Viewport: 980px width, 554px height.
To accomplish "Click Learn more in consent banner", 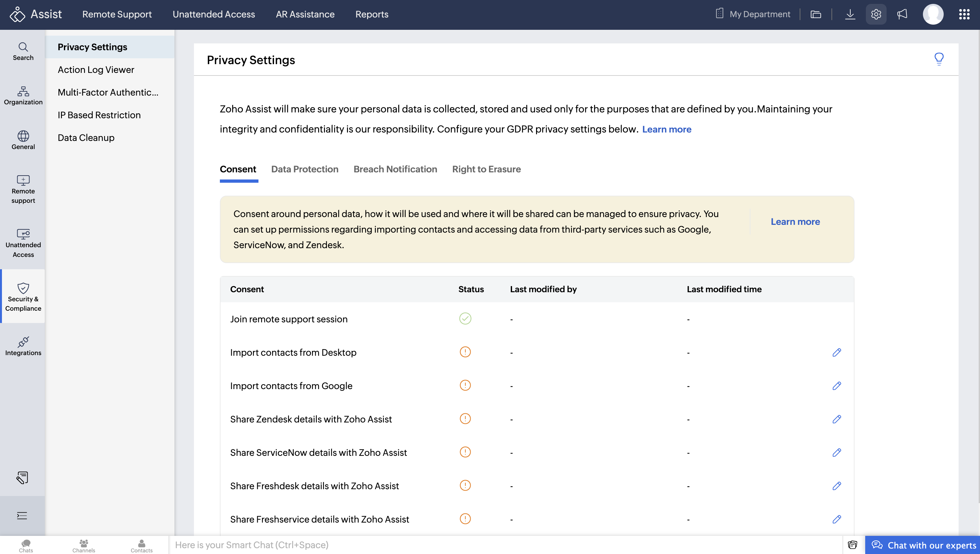I will pyautogui.click(x=795, y=222).
